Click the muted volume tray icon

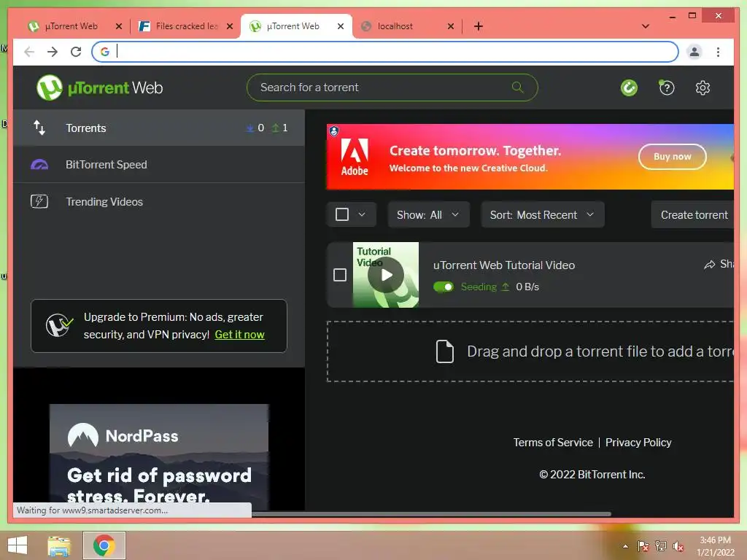pyautogui.click(x=678, y=545)
